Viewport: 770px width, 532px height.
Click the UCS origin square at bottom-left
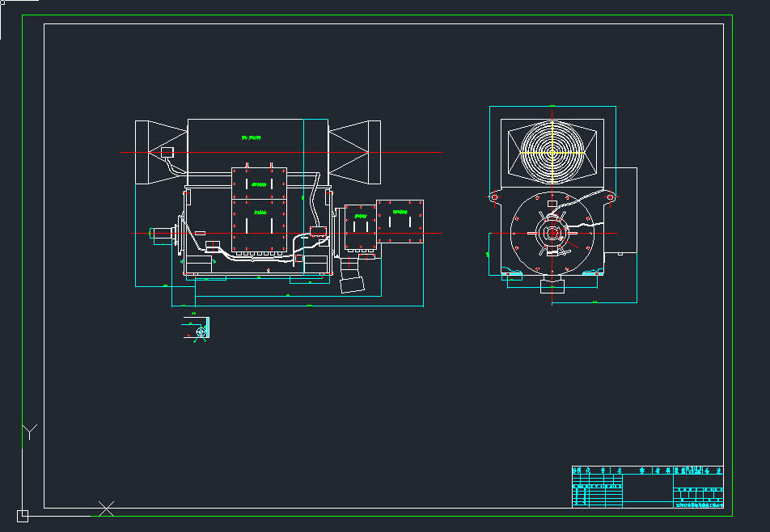pyautogui.click(x=23, y=515)
